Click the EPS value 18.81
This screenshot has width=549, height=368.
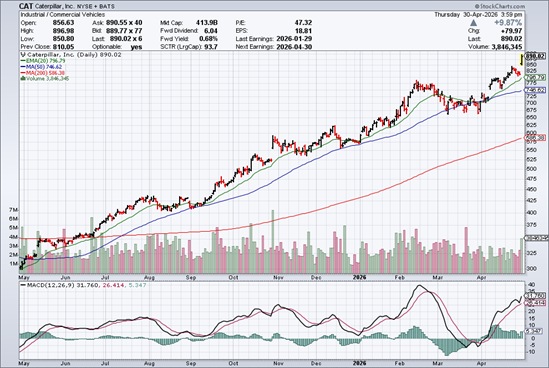coord(304,31)
